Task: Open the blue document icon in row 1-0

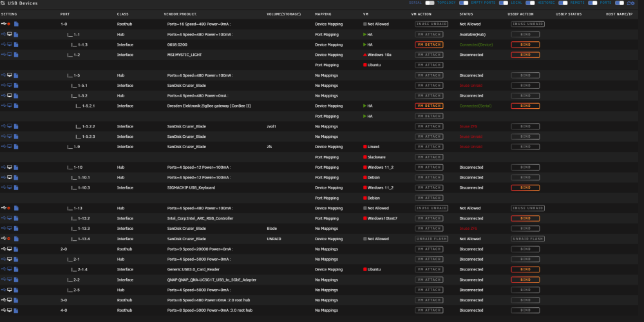Action: 16,24
